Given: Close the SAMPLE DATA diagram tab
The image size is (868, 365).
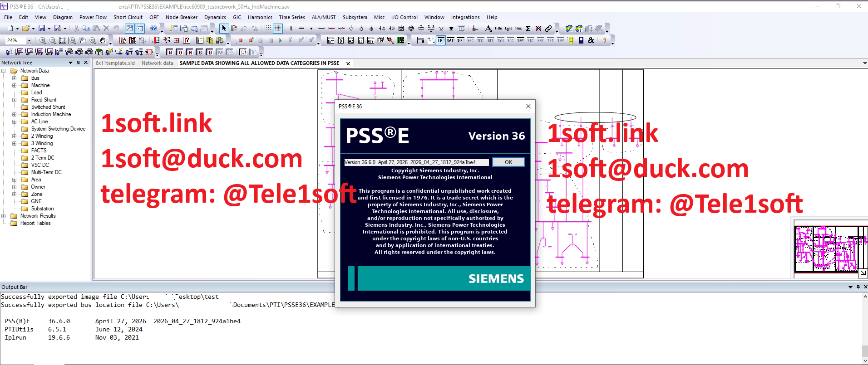Looking at the screenshot, I should pos(348,63).
